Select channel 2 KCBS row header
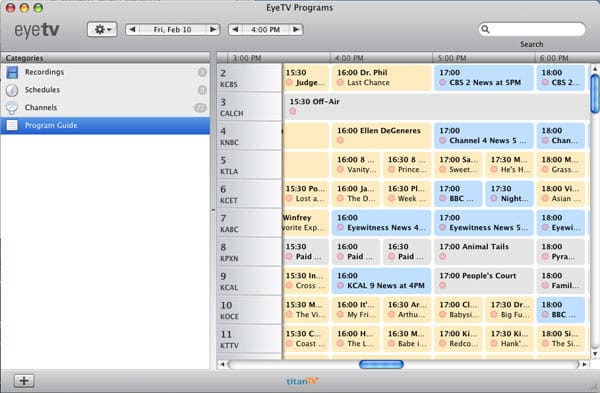 (249, 78)
